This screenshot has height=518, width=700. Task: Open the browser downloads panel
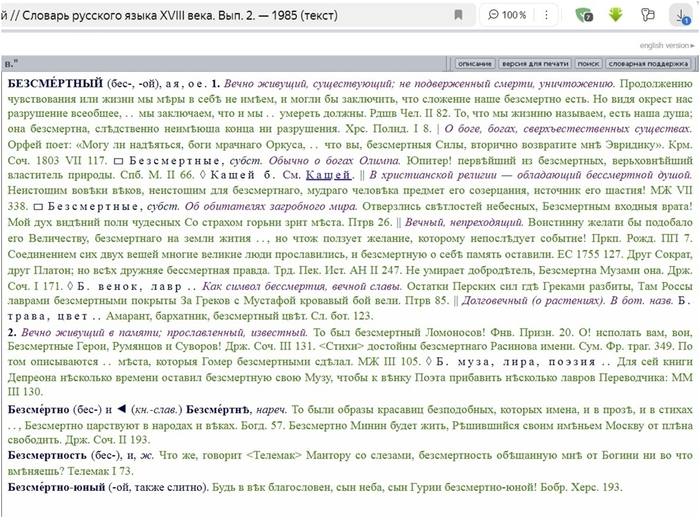[x=680, y=15]
